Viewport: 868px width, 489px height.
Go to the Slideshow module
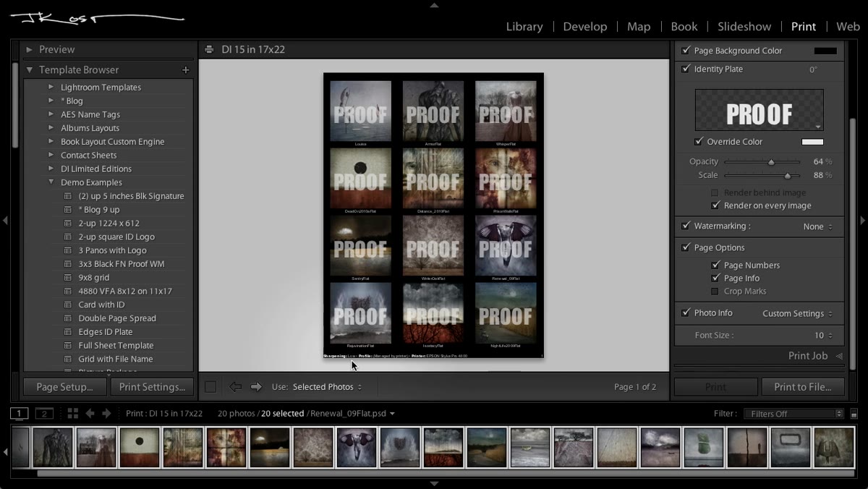click(744, 27)
